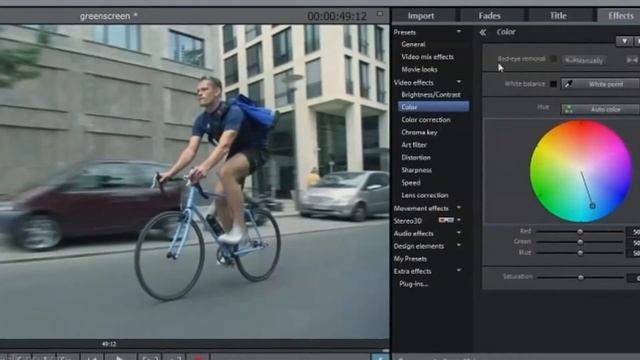
Task: Open Movie looks presets
Action: [419, 69]
